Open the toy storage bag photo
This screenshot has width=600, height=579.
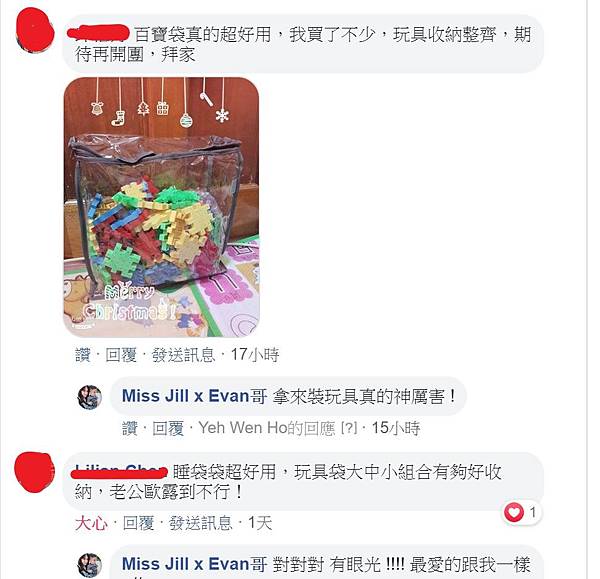pyautogui.click(x=161, y=207)
